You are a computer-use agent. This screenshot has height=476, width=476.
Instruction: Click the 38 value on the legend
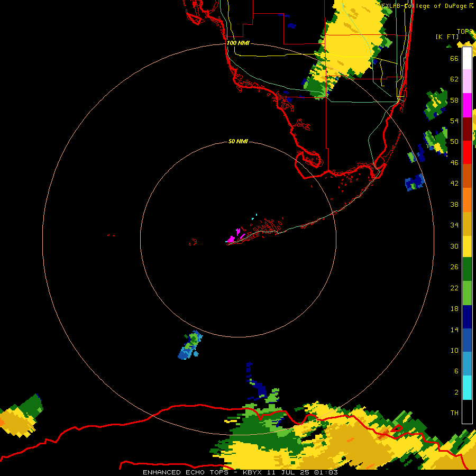pos(454,204)
